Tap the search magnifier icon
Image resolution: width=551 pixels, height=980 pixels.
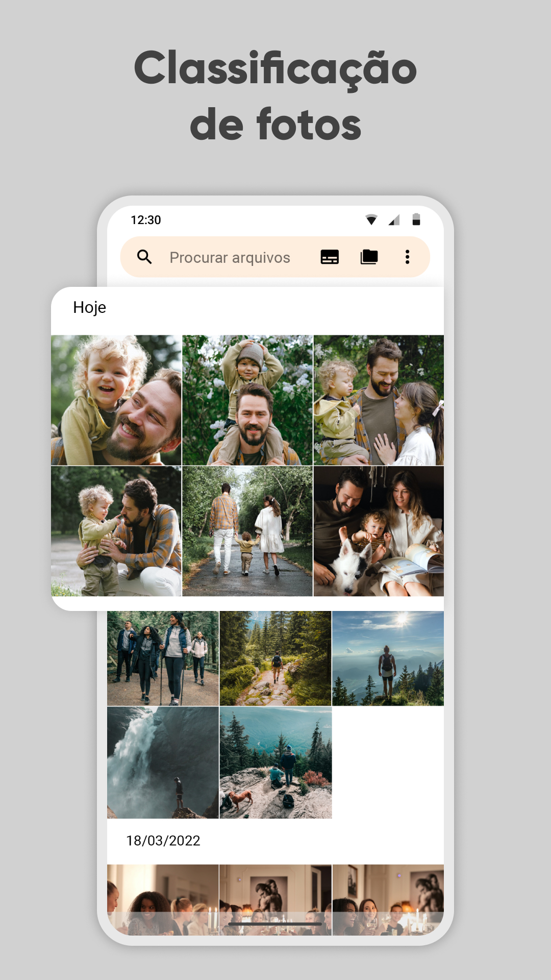145,257
